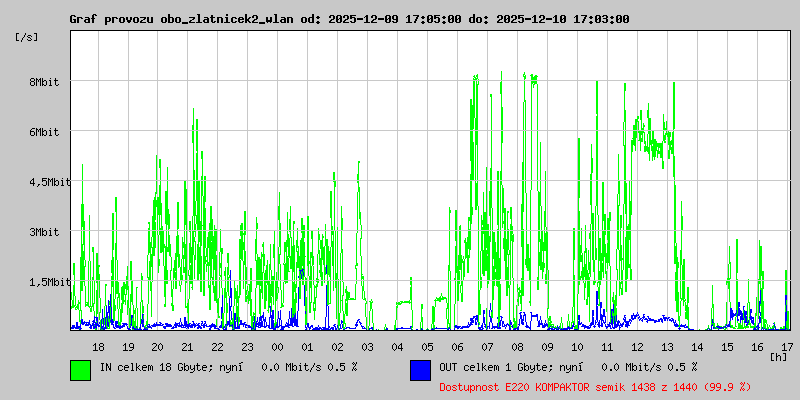800x400 pixels.
Task: Click the green IN legend swatch
Action: [81, 370]
